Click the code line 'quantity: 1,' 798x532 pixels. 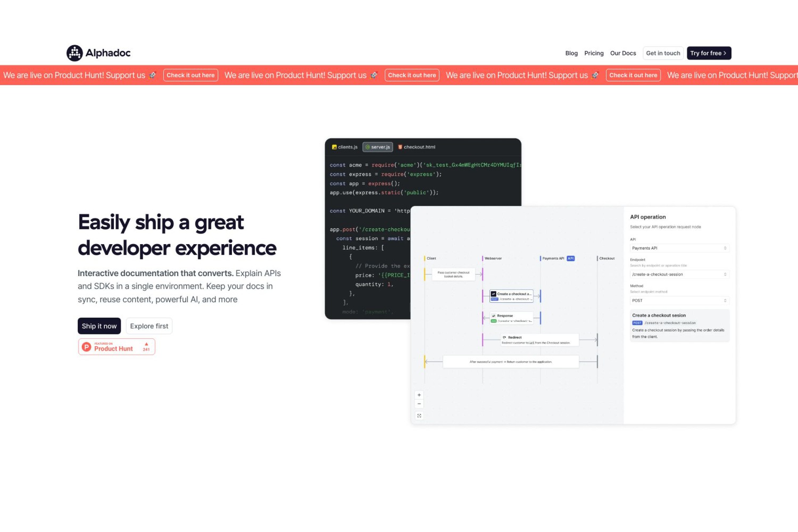click(375, 285)
